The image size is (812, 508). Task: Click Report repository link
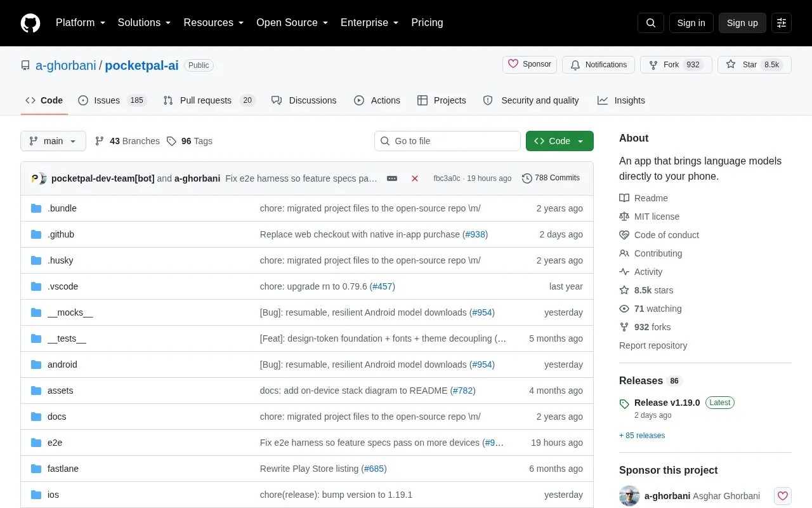click(653, 345)
